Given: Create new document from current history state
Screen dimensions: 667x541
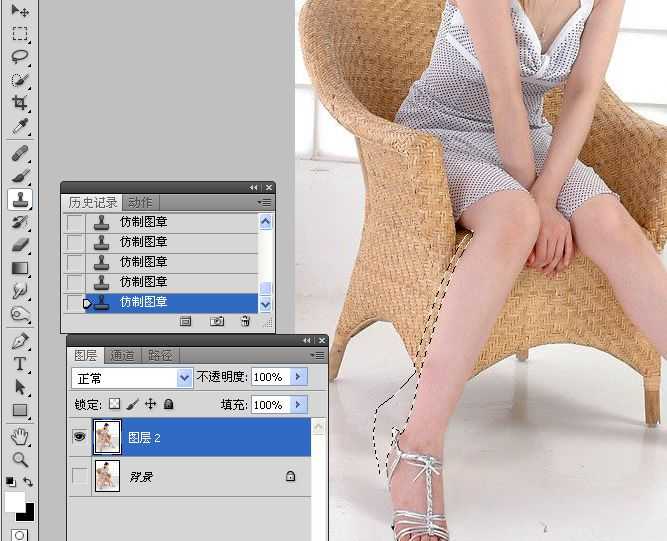Looking at the screenshot, I should point(185,321).
